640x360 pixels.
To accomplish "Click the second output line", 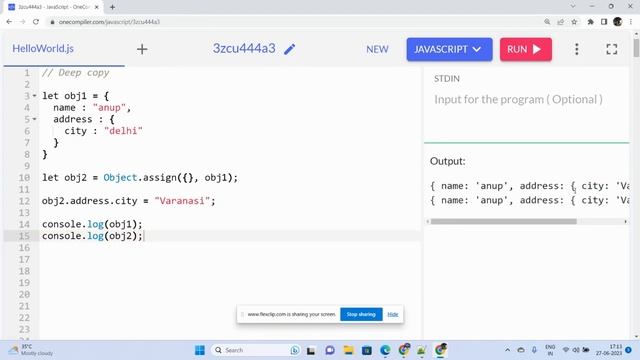I will (x=529, y=200).
